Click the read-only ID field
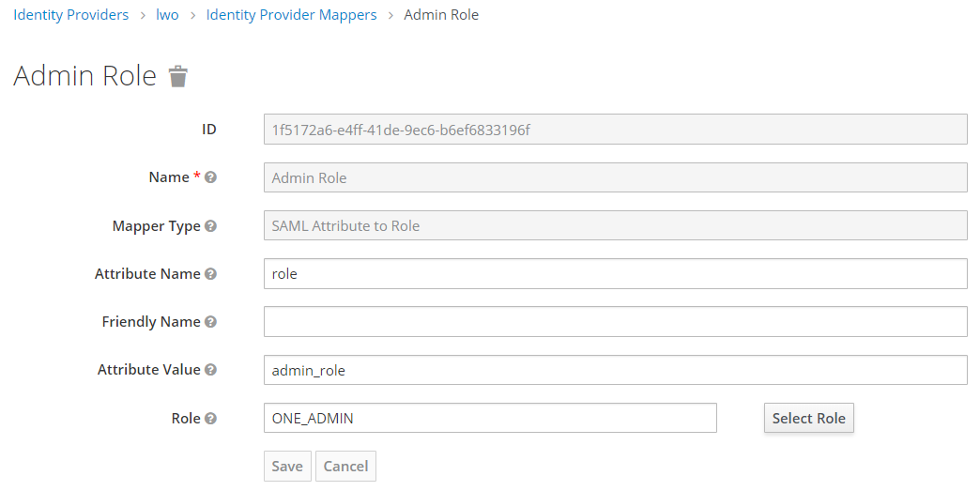Image resolution: width=980 pixels, height=491 pixels. point(615,130)
